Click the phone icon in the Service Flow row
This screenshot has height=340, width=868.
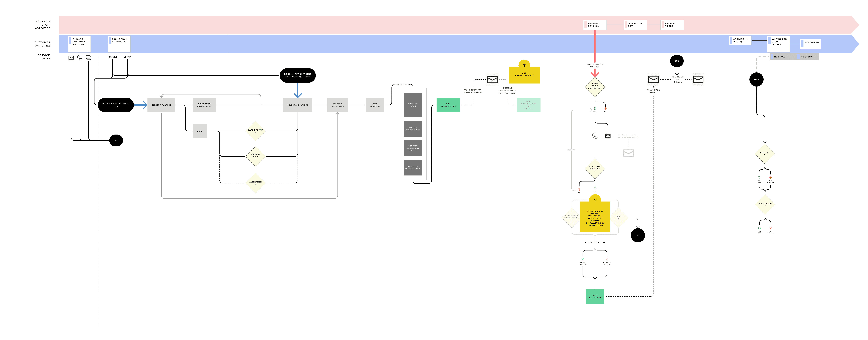80,58
